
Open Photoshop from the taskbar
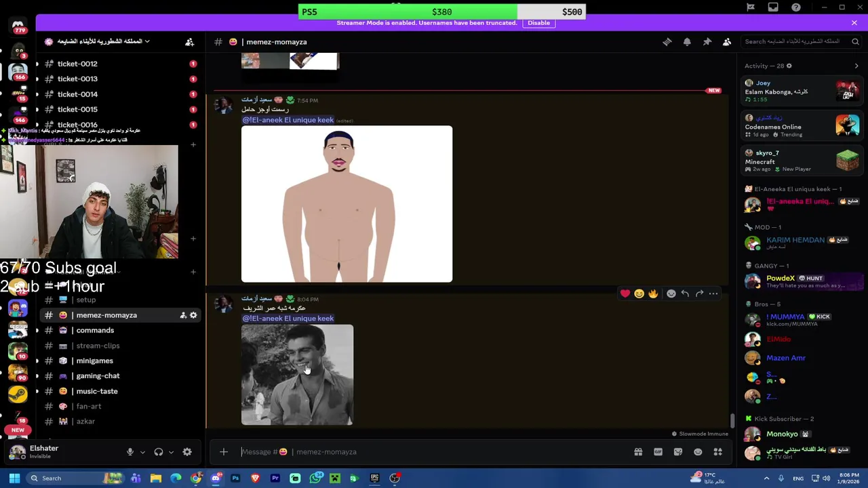(235, 479)
